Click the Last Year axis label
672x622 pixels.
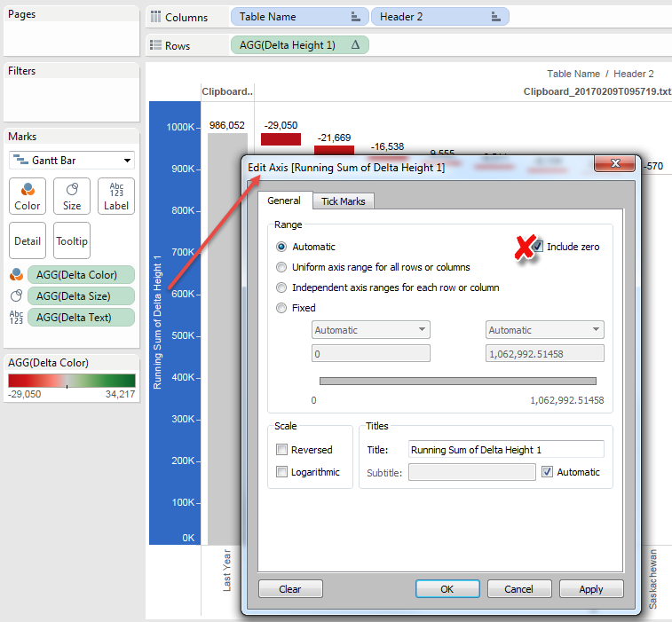pyautogui.click(x=226, y=571)
